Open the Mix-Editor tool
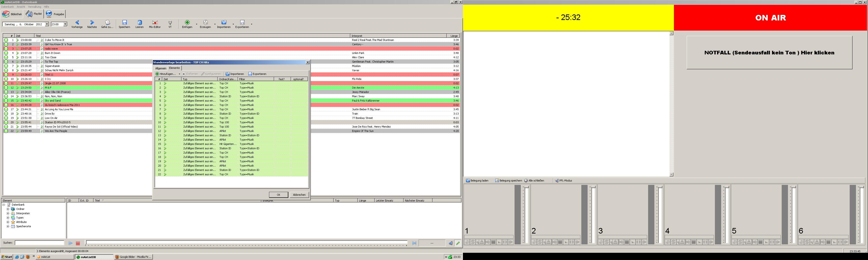868x260 pixels. point(155,24)
